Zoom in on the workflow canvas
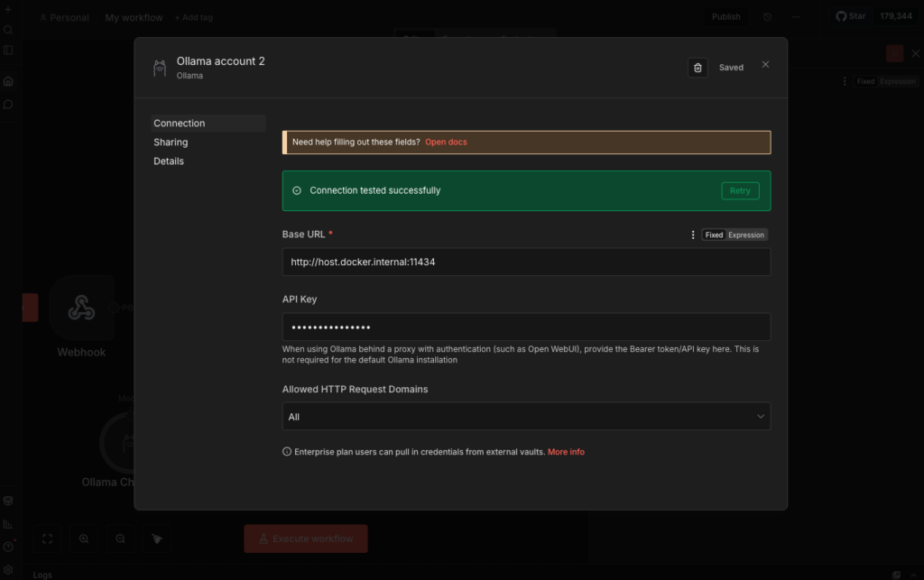Screen dimensions: 924x580 pyautogui.click(x=84, y=539)
